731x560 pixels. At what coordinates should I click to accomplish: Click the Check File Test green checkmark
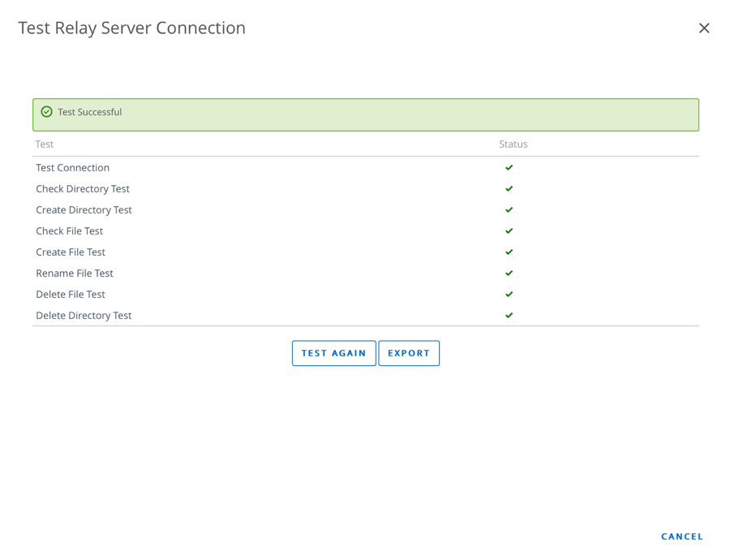[509, 231]
